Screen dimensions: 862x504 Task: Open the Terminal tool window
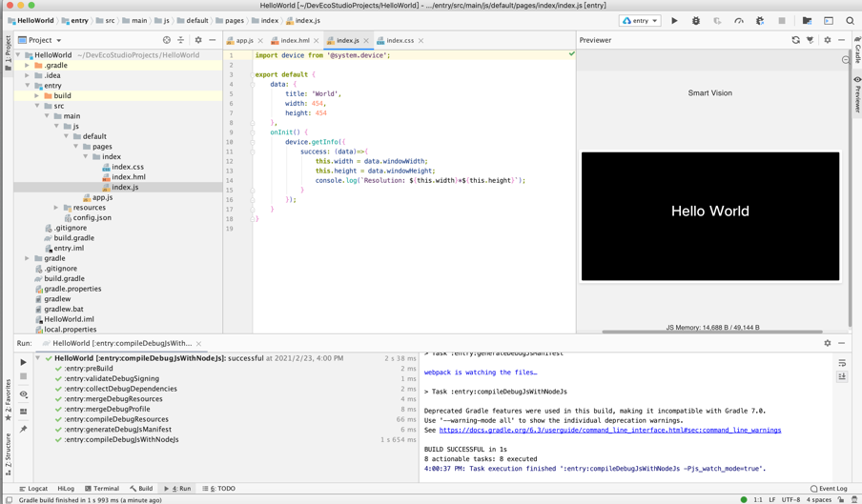coord(102,488)
